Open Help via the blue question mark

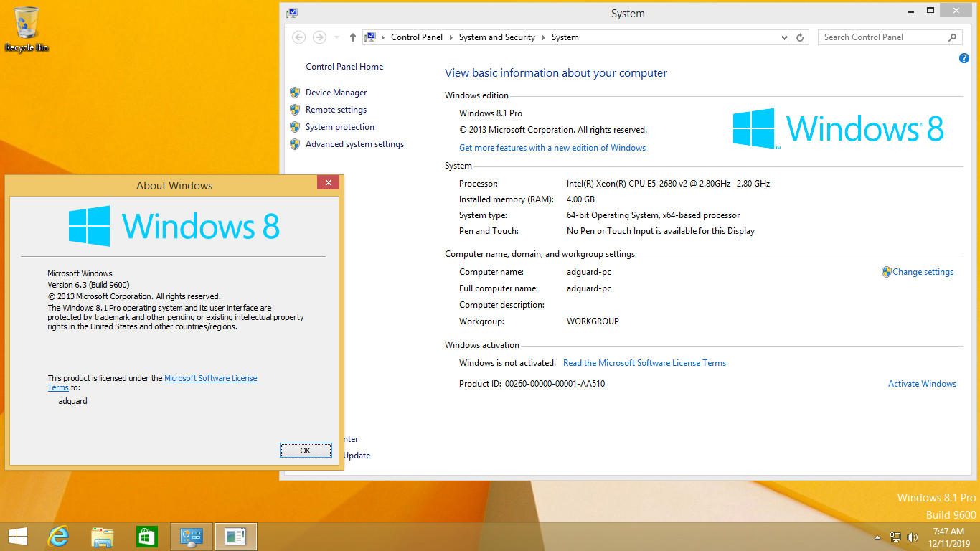coord(964,58)
